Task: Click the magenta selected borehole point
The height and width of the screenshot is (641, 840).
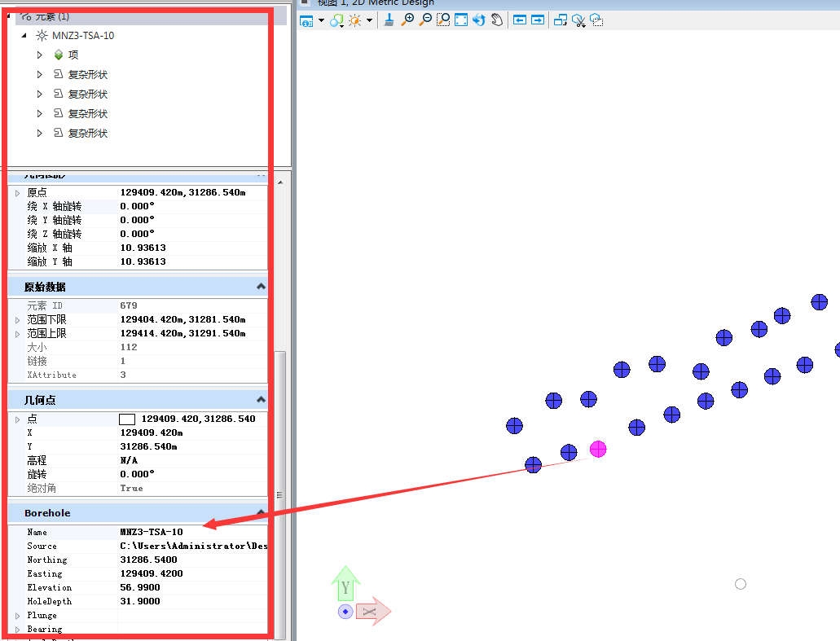Action: coord(598,450)
